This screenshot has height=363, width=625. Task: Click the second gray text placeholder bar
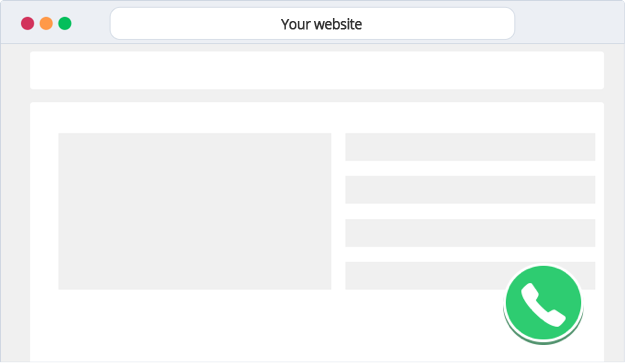pyautogui.click(x=470, y=190)
